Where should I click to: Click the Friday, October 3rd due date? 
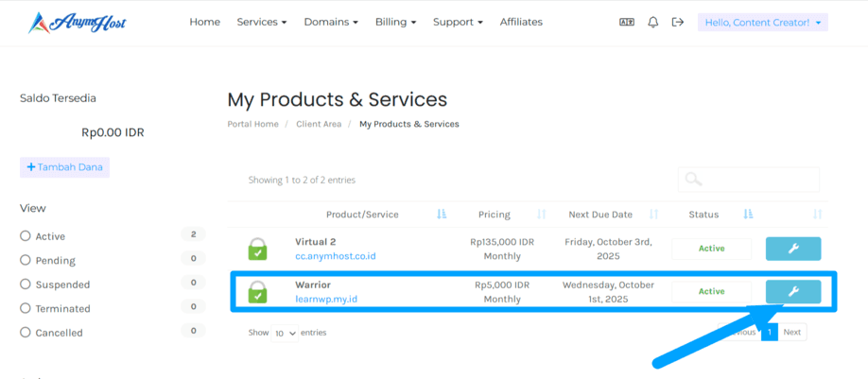608,249
